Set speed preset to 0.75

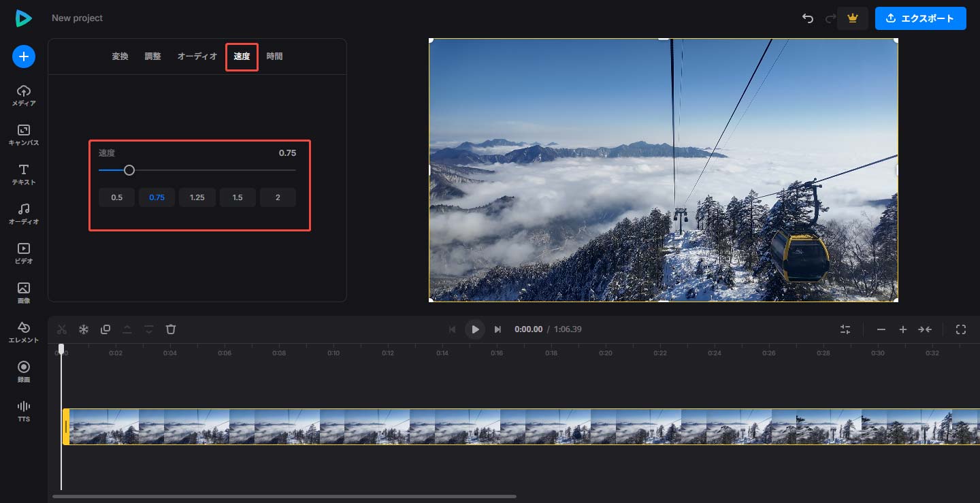(157, 197)
